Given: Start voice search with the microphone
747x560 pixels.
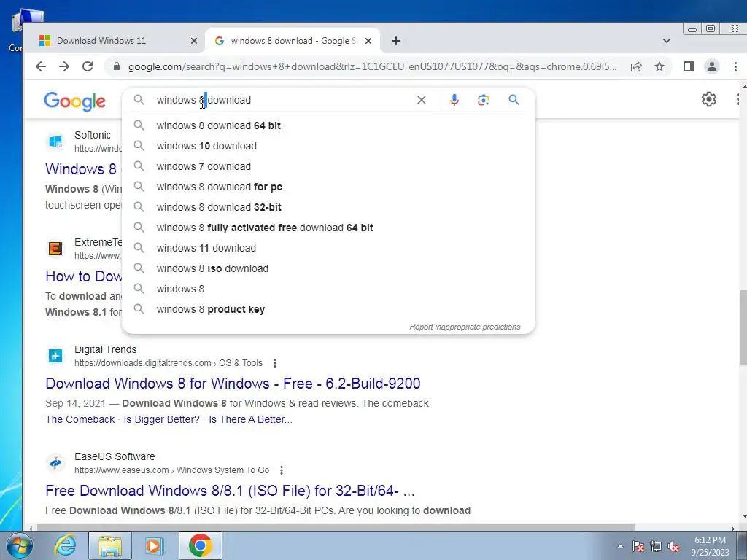Looking at the screenshot, I should [454, 99].
